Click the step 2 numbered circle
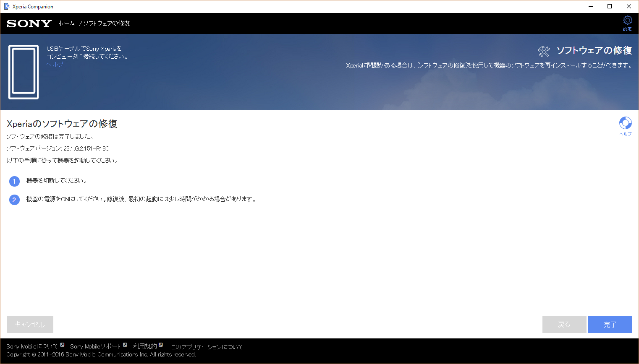This screenshot has height=364, width=639. point(14,200)
